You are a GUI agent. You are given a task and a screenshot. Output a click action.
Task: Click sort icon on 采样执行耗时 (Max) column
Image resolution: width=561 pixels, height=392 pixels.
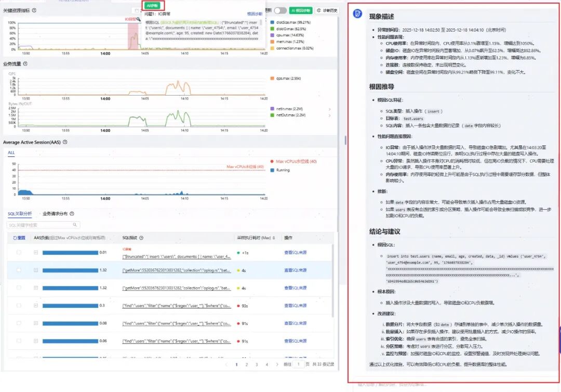coord(274,238)
